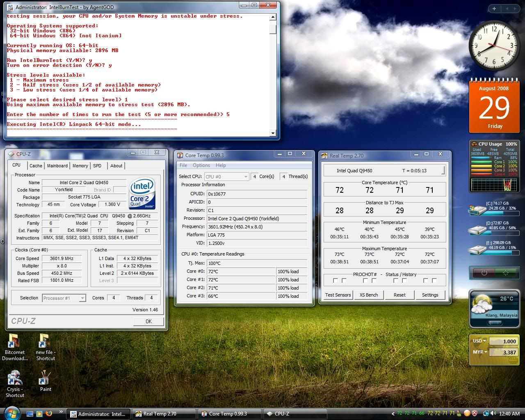
Task: Open the Bitcomet Download desktop icon
Action: tap(14, 341)
